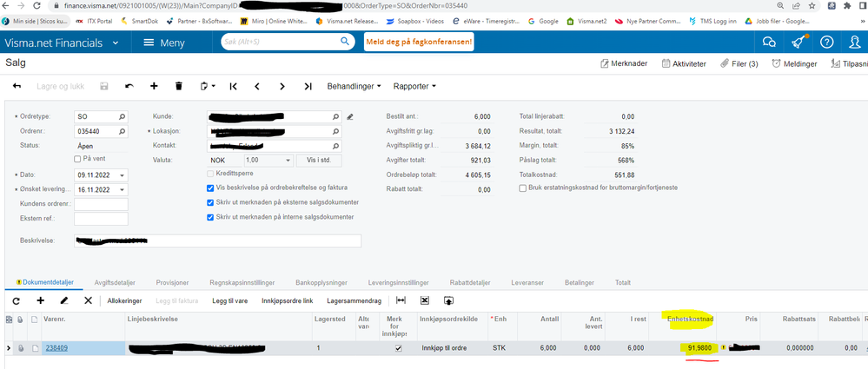Undo changes with the arrow icon
This screenshot has height=369, width=868.
[x=129, y=86]
